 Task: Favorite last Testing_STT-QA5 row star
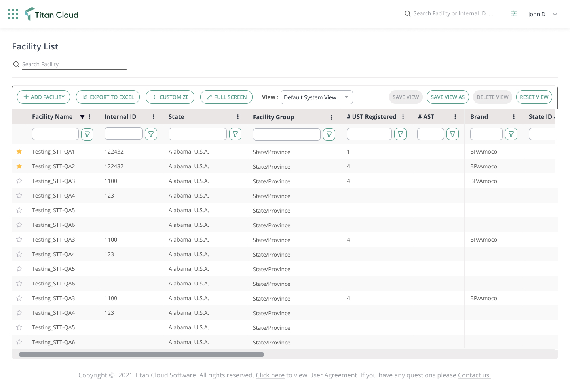point(19,327)
